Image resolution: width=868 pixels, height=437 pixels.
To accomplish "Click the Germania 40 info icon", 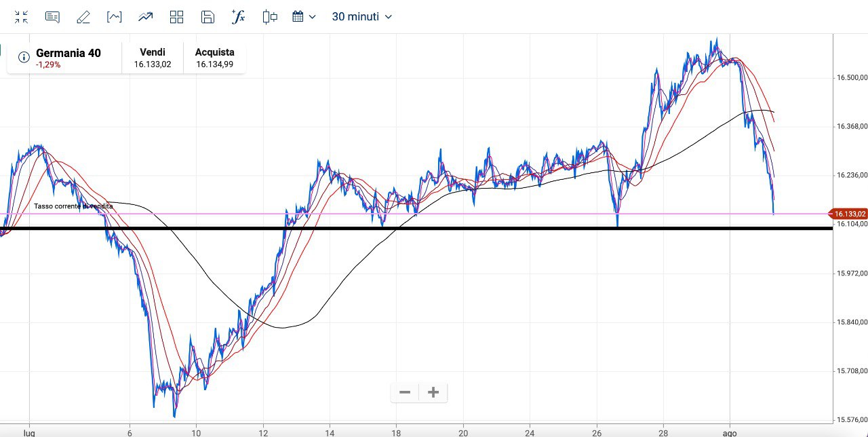I will (x=24, y=57).
